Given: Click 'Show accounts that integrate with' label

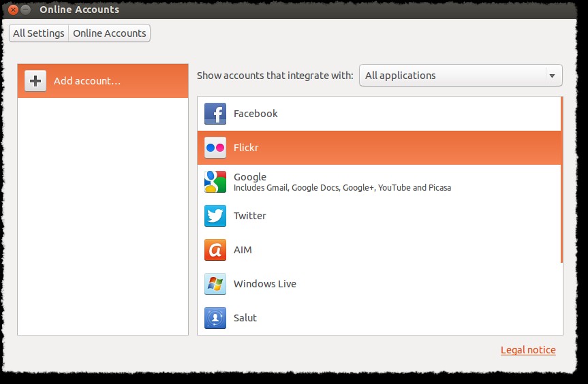Looking at the screenshot, I should [x=275, y=76].
